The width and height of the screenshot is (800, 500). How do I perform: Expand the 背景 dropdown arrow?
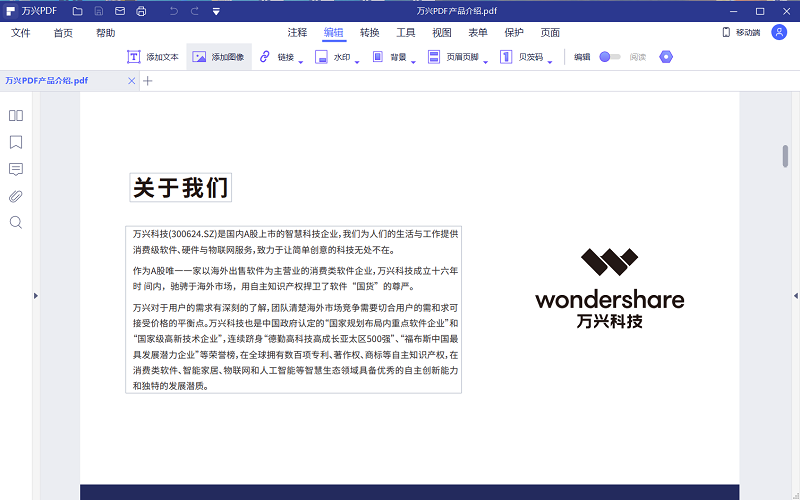tap(414, 62)
